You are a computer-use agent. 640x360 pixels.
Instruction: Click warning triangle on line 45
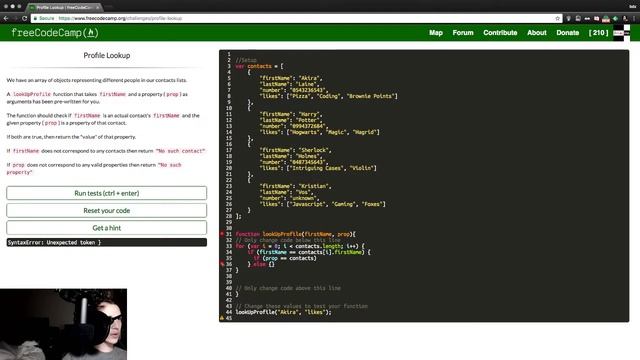pyautogui.click(x=222, y=318)
